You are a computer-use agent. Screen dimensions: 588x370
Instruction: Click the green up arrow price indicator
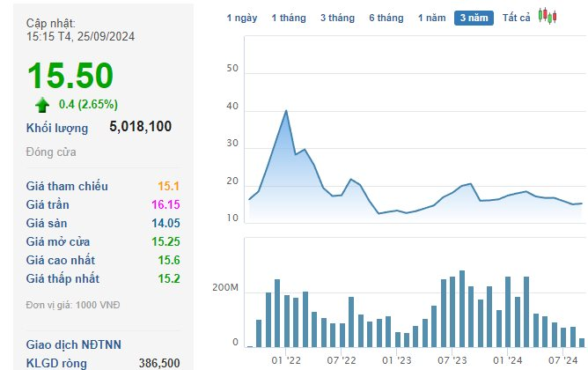(42, 105)
